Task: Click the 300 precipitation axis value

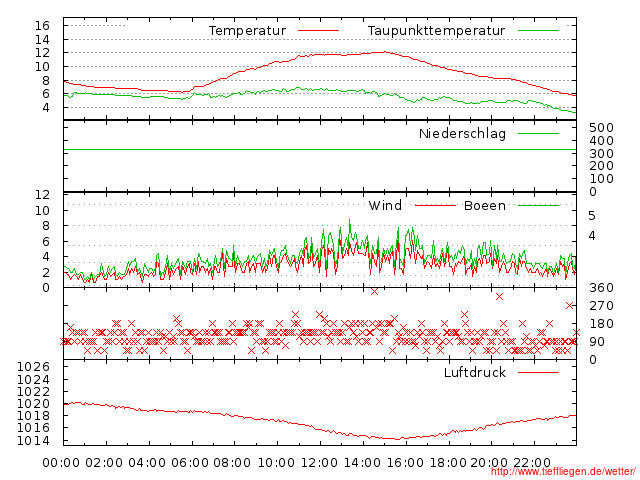Action: [x=601, y=154]
